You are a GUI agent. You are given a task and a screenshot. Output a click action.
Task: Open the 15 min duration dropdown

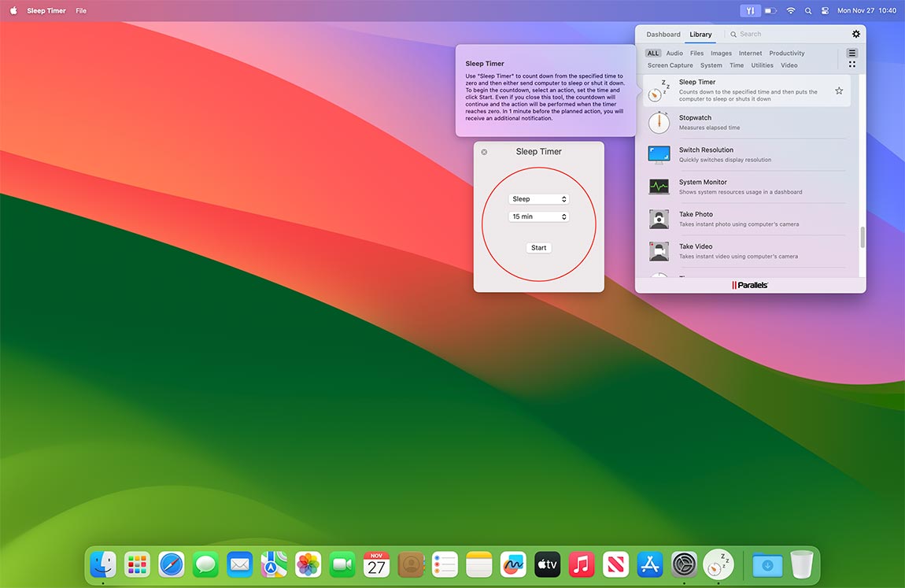pos(538,216)
